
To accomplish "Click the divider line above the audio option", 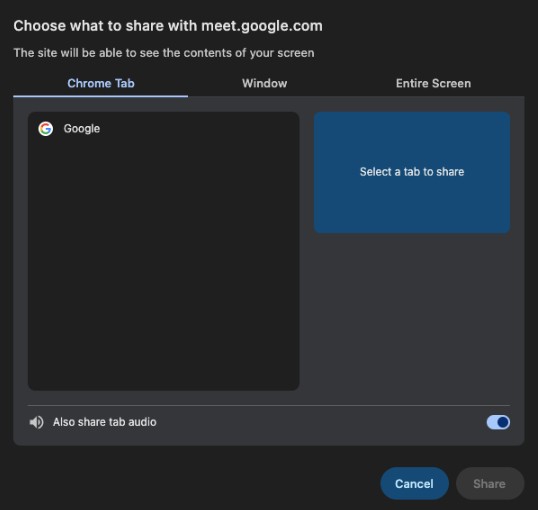I will point(269,405).
